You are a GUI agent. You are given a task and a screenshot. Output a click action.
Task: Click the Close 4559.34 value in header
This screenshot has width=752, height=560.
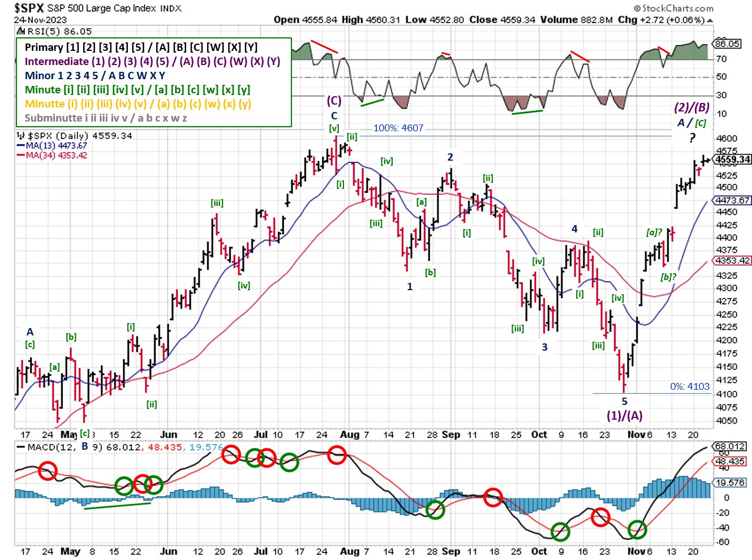[502, 20]
